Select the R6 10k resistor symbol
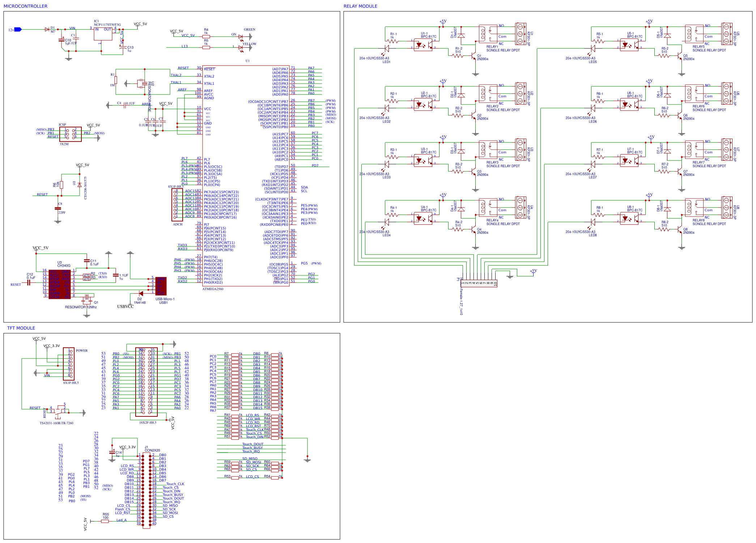This screenshot has height=543, width=756. coord(61,185)
